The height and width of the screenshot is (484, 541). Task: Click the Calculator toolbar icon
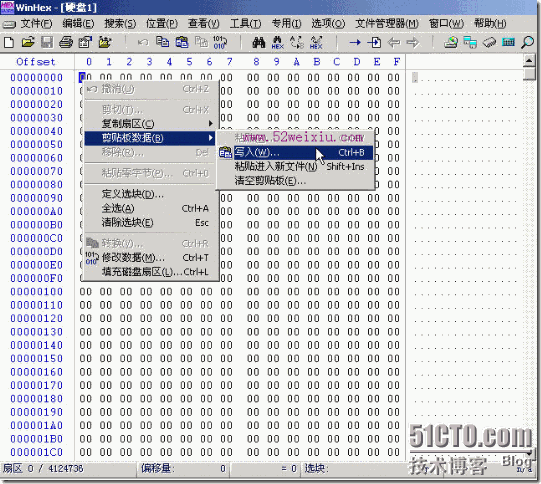point(508,42)
